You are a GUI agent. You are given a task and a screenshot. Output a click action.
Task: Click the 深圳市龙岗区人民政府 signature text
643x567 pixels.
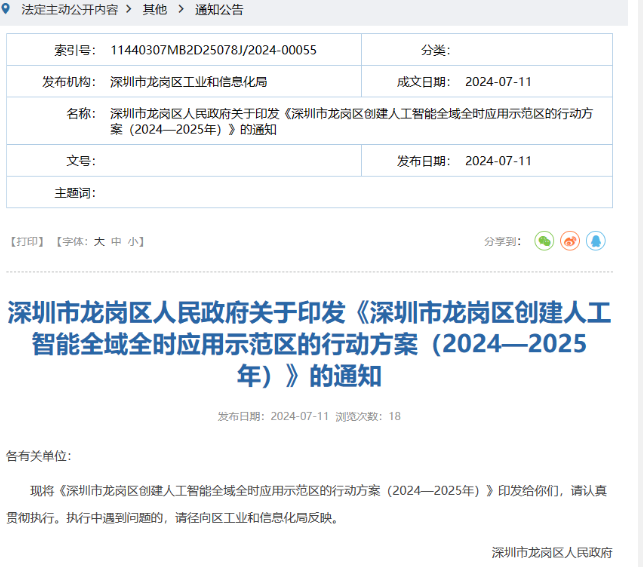coord(552,552)
